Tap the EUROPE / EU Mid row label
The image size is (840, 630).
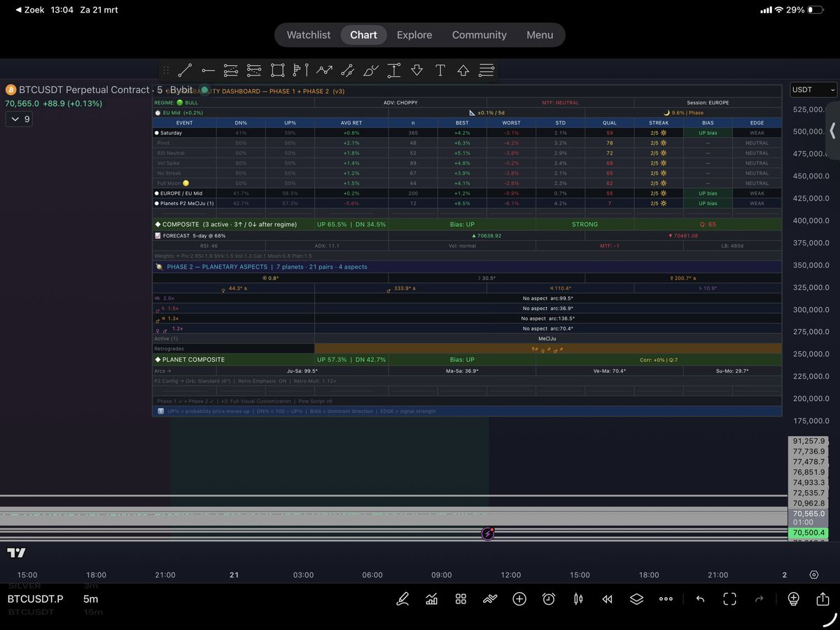tap(182, 193)
